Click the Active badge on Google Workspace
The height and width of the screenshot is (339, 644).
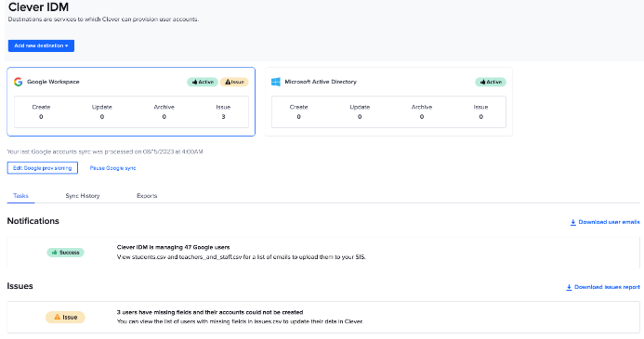coord(203,82)
